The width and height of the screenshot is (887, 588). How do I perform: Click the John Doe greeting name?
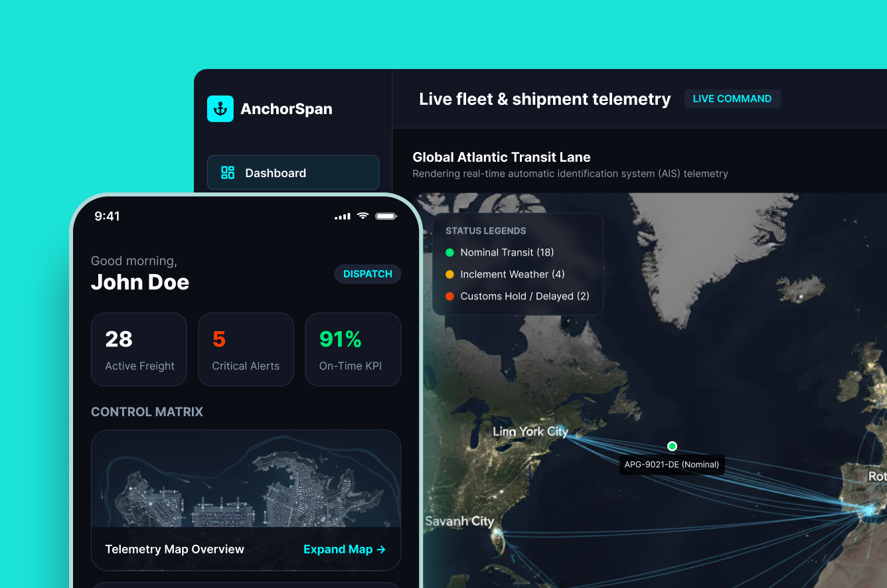coord(140,283)
